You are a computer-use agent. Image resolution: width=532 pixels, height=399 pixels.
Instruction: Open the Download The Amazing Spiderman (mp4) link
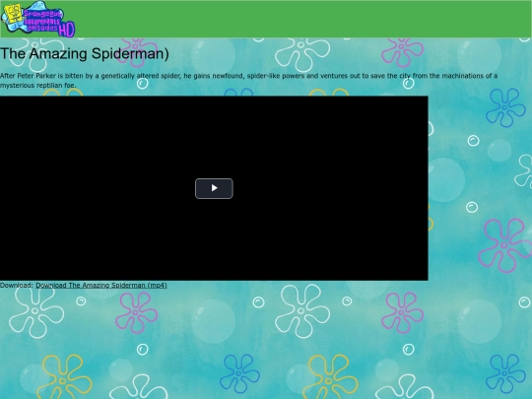pos(101,286)
